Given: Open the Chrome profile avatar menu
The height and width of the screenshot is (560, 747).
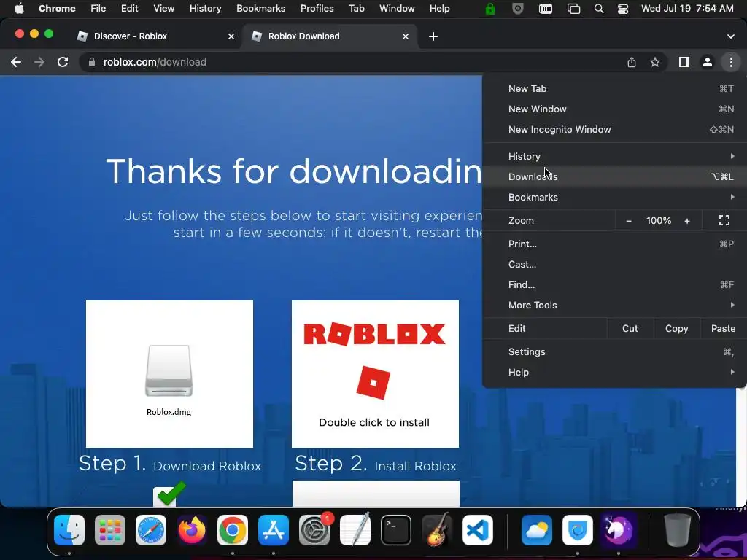Looking at the screenshot, I should pos(708,62).
